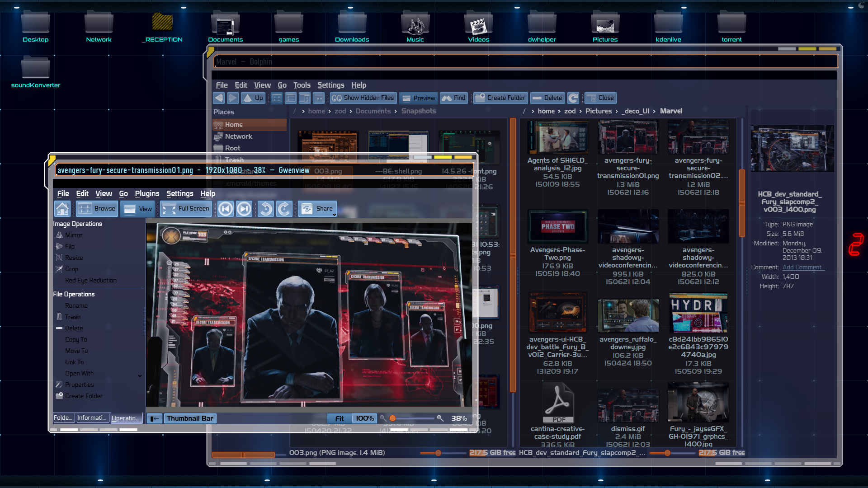Click the Pictures breadcrumb in right pane
Viewport: 868px width, 488px height.
click(x=599, y=111)
